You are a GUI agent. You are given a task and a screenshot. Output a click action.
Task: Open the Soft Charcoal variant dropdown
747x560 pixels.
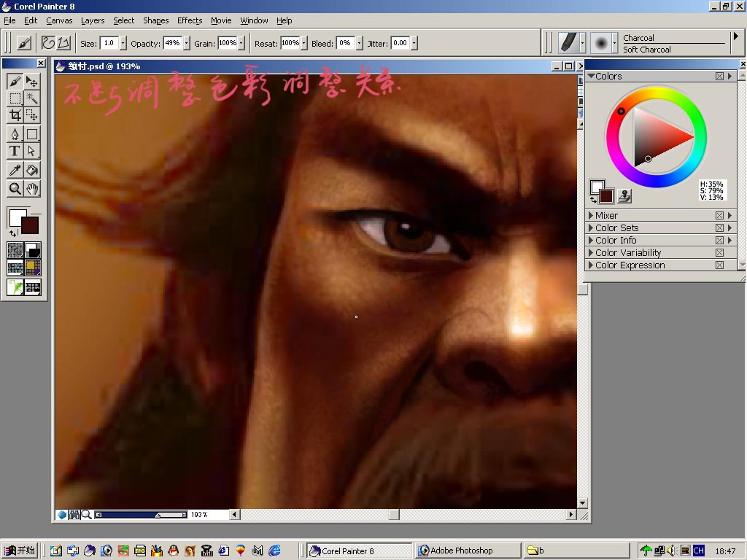pos(614,43)
